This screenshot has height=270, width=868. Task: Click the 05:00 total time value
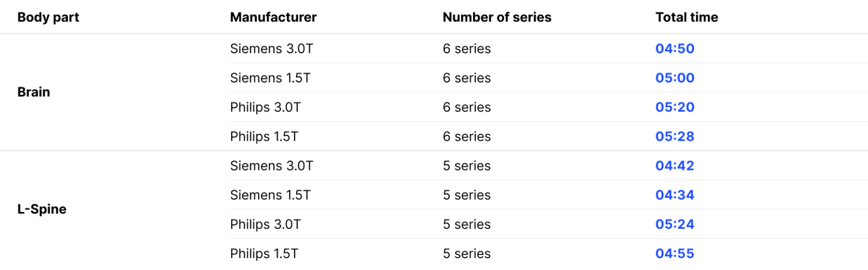click(x=675, y=78)
